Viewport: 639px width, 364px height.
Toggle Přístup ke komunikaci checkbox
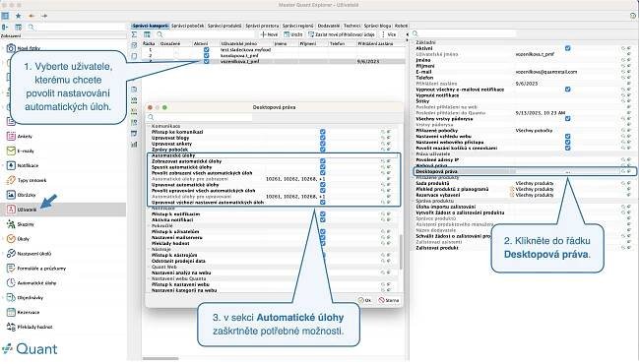[323, 132]
